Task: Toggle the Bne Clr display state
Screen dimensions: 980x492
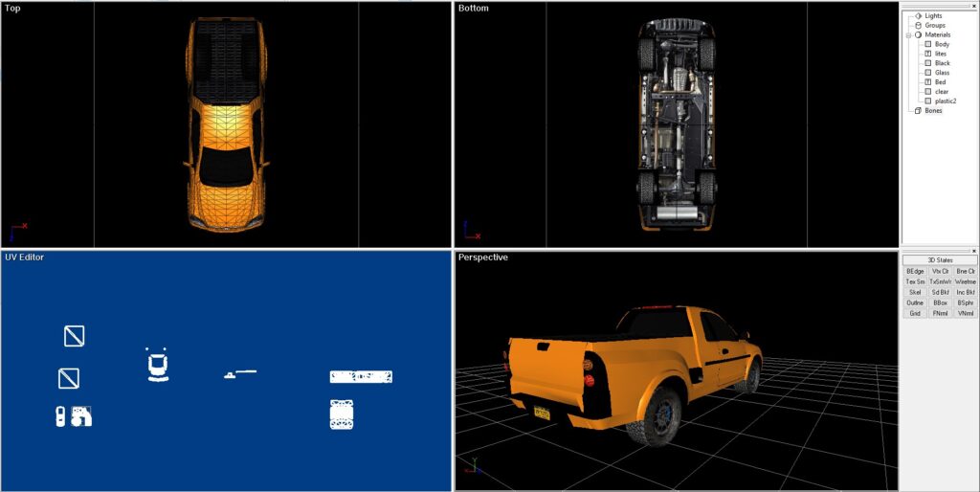Action: 965,271
